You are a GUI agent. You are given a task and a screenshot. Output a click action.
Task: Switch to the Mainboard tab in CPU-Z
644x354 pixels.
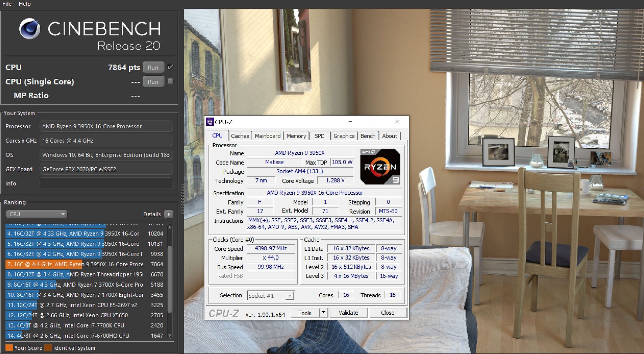coord(267,136)
